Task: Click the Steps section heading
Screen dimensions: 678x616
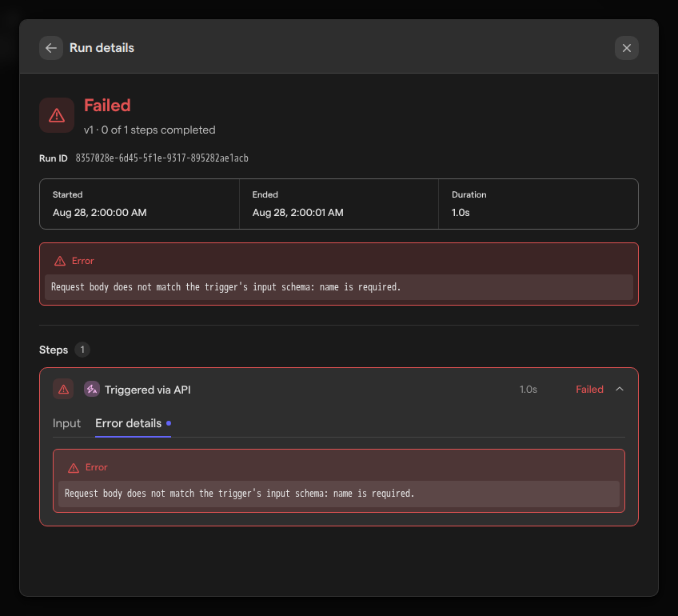Action: (54, 350)
